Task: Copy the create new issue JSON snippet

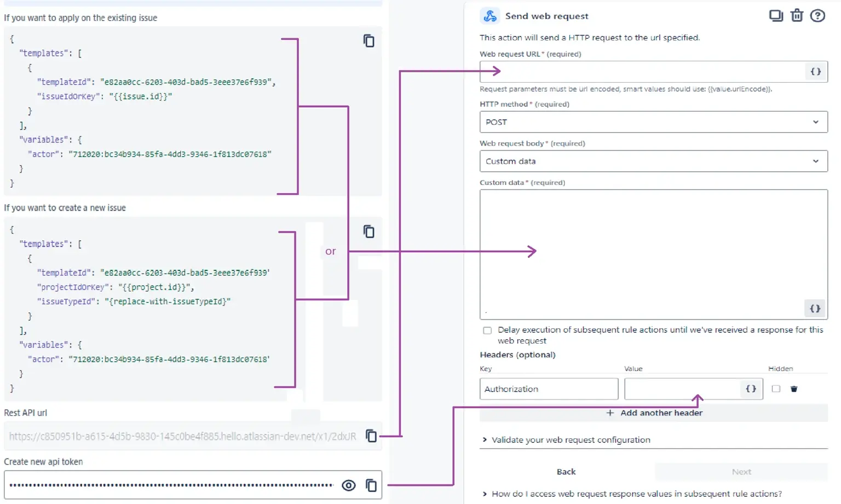Action: [369, 231]
